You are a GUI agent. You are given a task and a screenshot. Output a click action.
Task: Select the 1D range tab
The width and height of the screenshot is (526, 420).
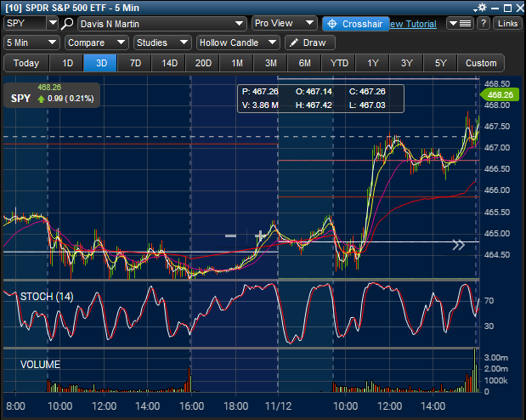point(67,63)
